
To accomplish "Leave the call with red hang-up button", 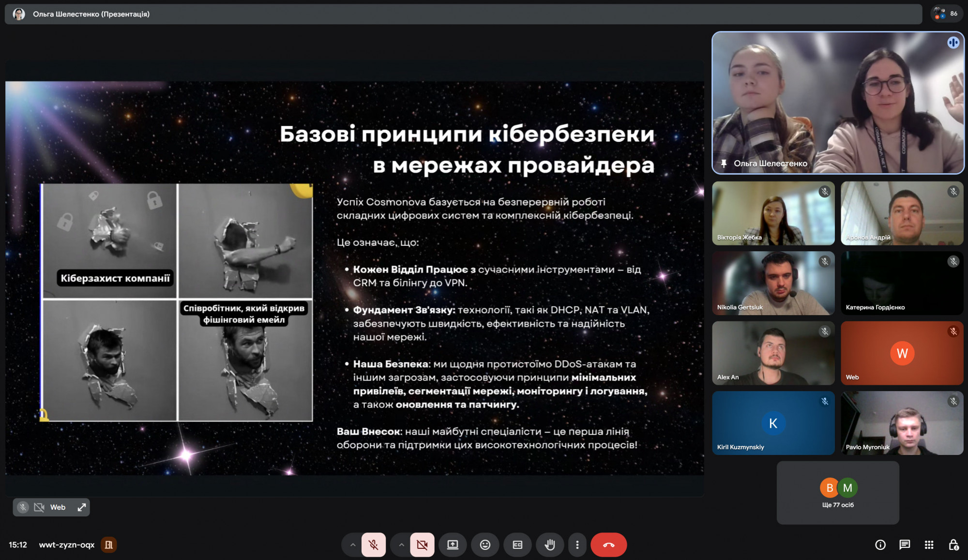I will click(x=608, y=545).
